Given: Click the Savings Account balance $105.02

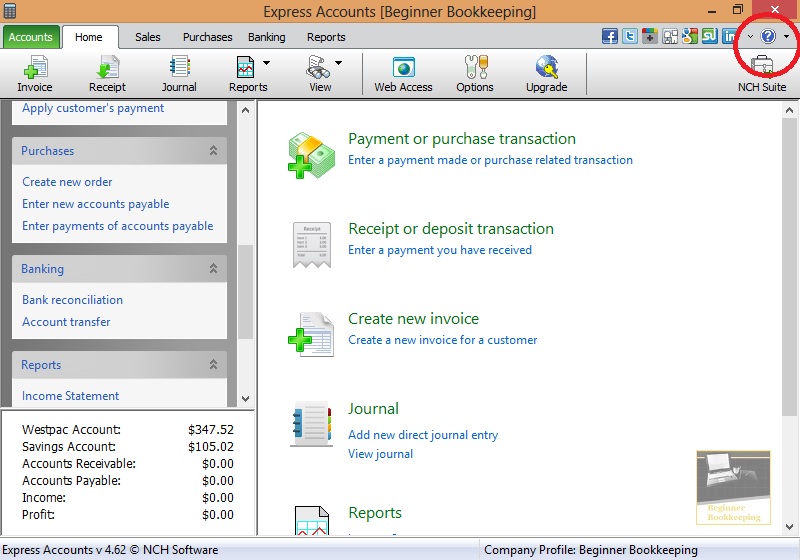Looking at the screenshot, I should tap(211, 447).
